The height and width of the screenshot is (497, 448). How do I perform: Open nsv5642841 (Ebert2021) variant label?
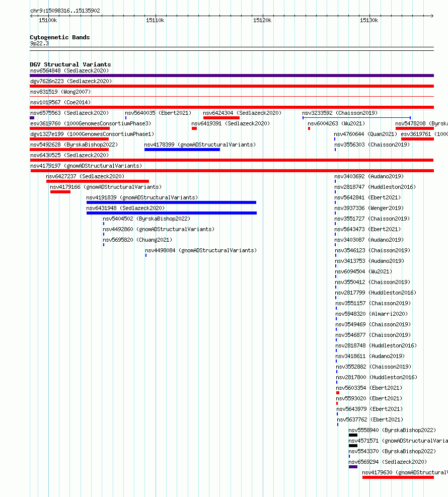[367, 197]
